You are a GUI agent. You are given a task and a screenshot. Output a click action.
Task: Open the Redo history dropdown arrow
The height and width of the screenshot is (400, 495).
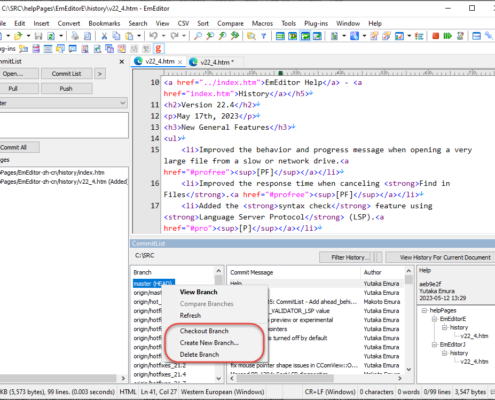tap(184, 36)
